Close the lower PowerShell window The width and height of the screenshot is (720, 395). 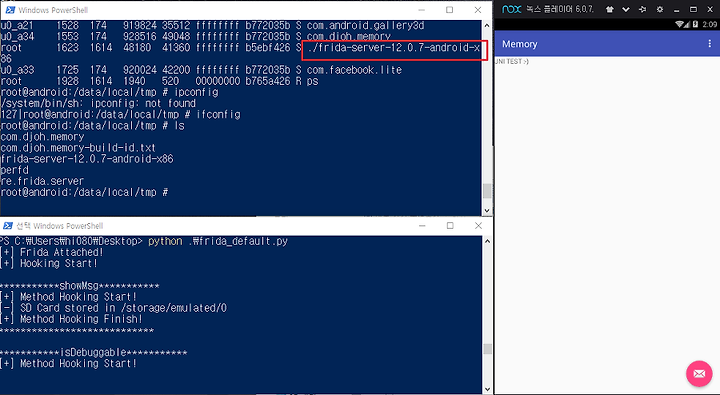[x=478, y=226]
